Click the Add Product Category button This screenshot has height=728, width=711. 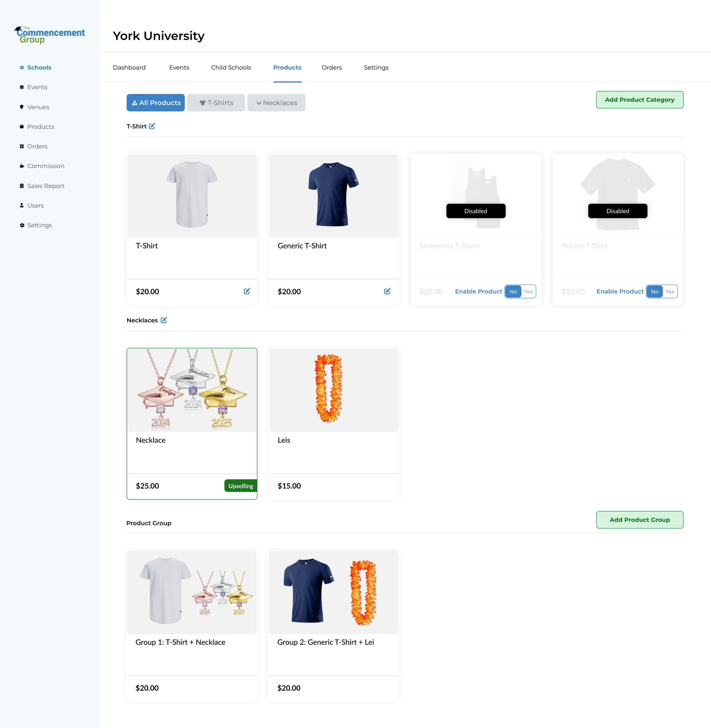pyautogui.click(x=640, y=100)
